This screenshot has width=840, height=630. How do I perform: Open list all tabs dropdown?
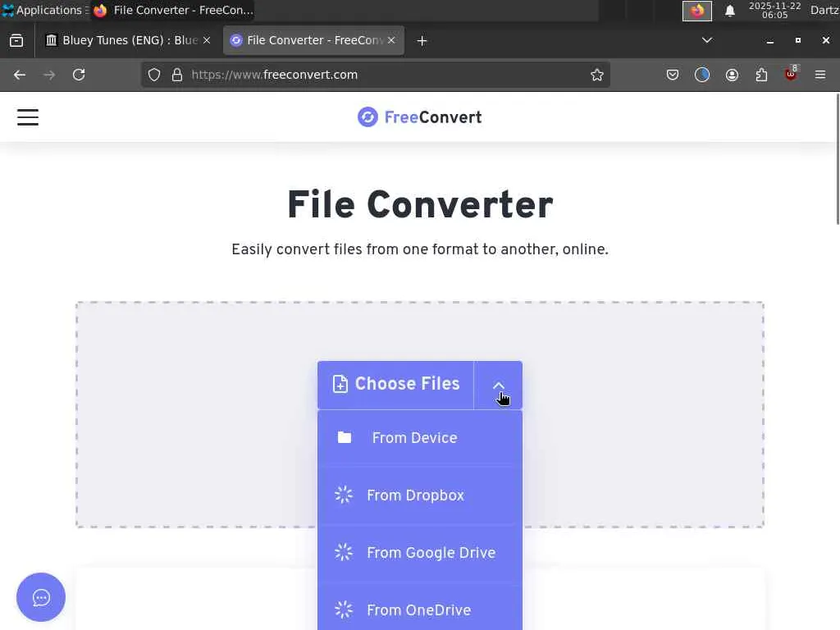click(x=707, y=41)
